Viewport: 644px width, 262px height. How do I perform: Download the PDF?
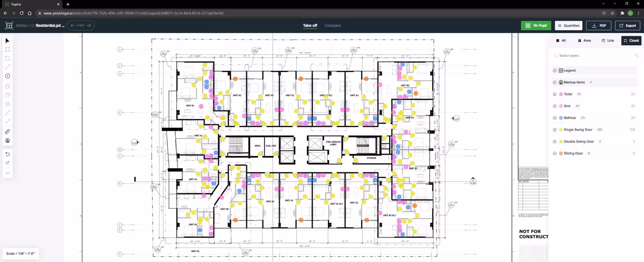click(599, 26)
